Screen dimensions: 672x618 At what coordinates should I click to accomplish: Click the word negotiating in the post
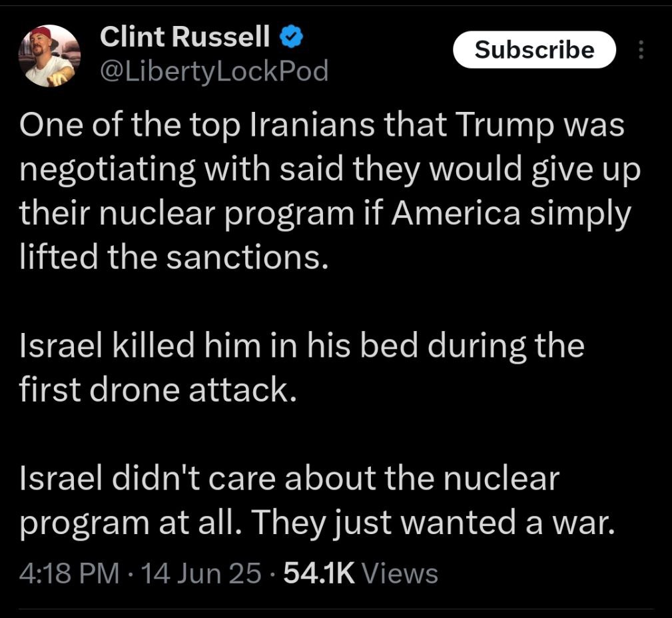(108, 170)
